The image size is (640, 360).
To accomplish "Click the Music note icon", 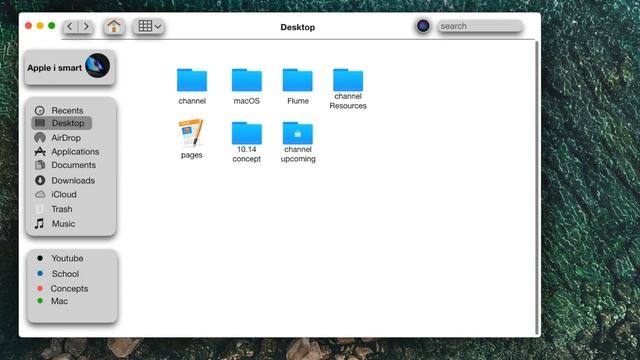I will 39,224.
